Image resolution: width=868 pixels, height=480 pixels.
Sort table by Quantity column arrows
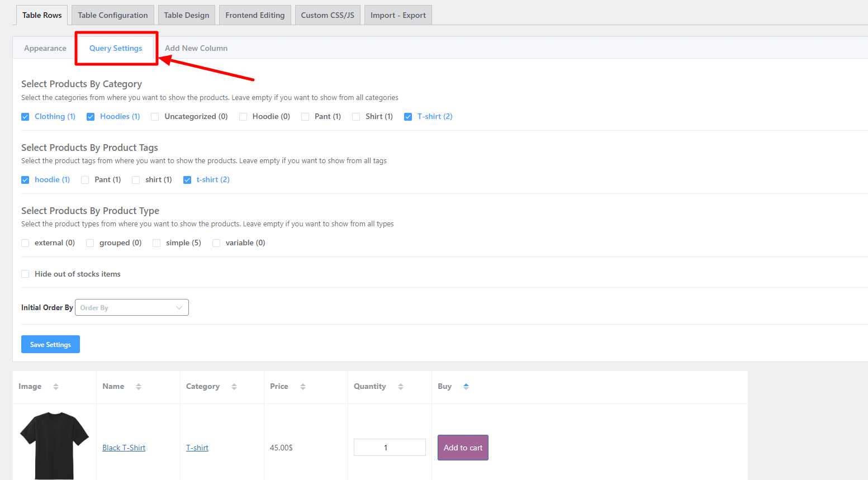(x=401, y=387)
